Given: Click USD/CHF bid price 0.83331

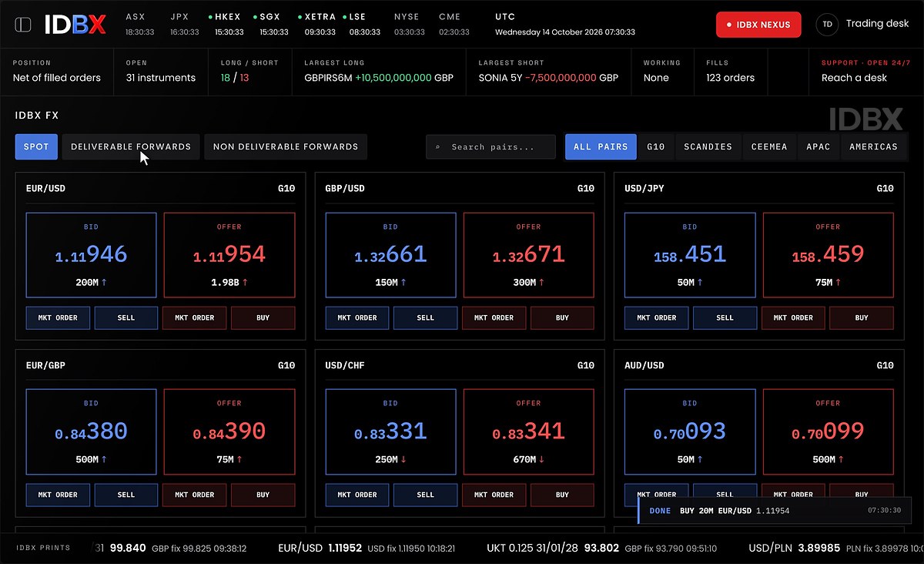Looking at the screenshot, I should point(390,432).
